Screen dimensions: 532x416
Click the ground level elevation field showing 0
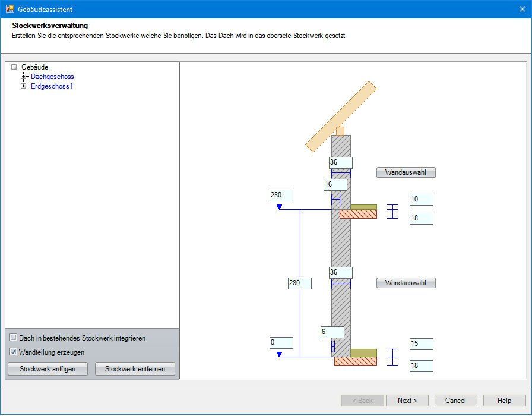tap(281, 343)
